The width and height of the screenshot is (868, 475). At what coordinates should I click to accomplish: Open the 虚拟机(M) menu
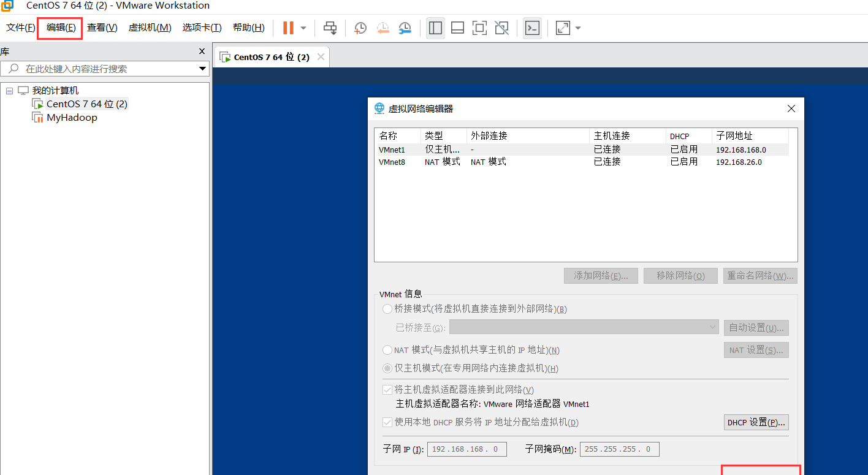tap(150, 28)
